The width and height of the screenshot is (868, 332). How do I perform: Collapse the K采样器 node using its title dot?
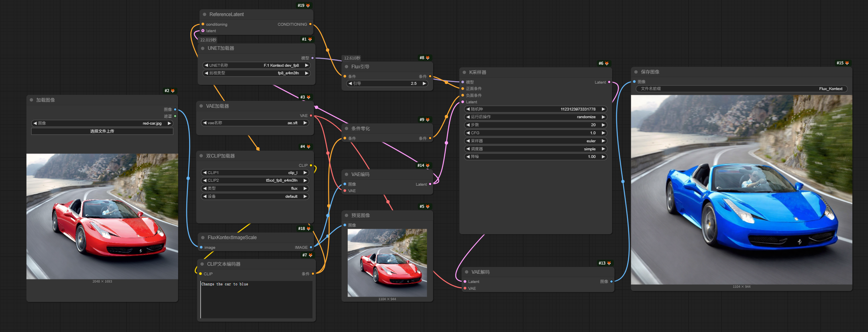tap(464, 72)
